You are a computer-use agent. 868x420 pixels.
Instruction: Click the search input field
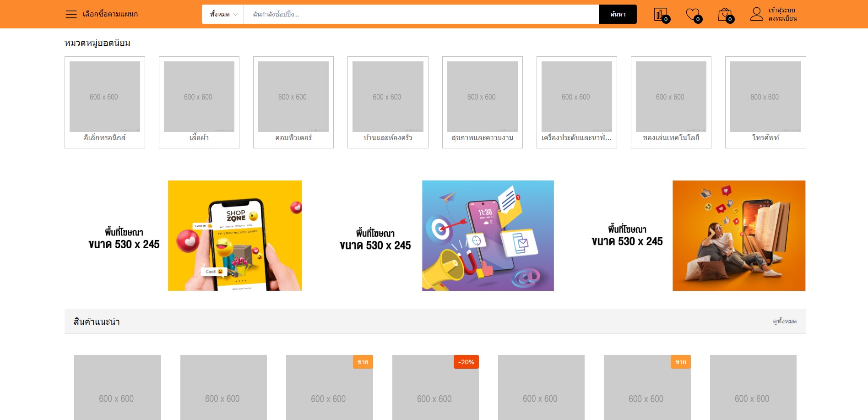tap(421, 14)
